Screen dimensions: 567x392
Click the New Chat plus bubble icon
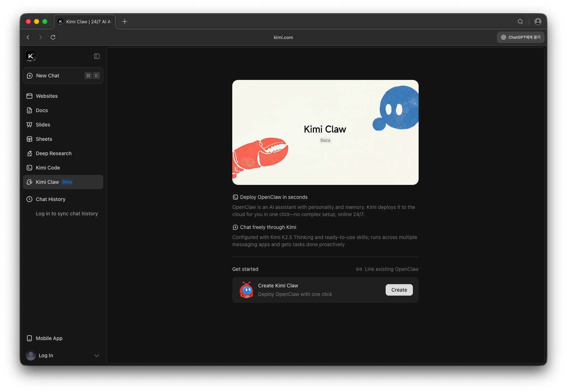(x=30, y=76)
